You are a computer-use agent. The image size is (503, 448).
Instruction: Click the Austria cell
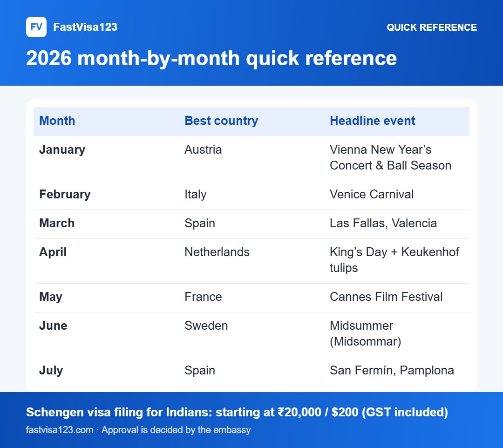[x=203, y=150]
